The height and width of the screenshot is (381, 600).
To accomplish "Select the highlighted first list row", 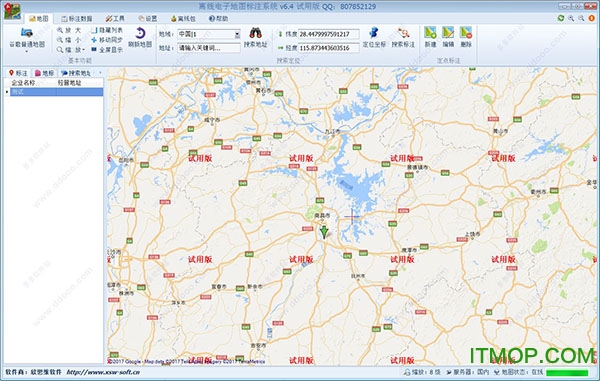I will click(56, 92).
